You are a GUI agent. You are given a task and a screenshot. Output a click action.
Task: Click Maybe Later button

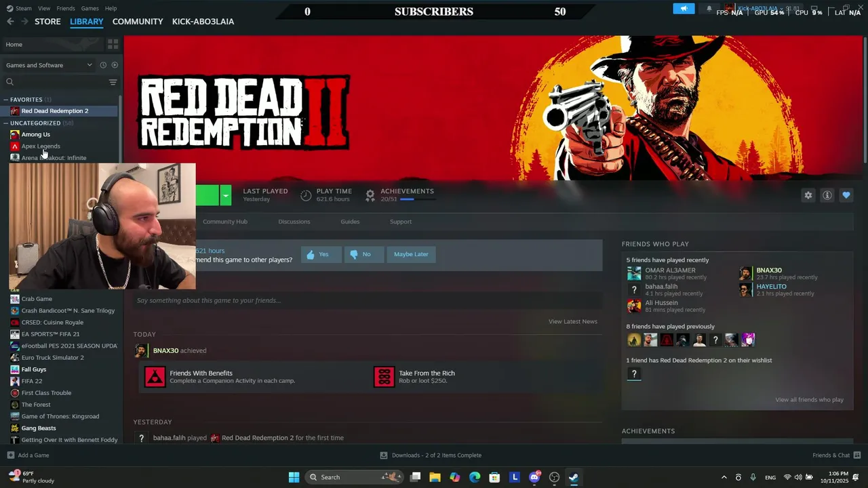pyautogui.click(x=411, y=254)
